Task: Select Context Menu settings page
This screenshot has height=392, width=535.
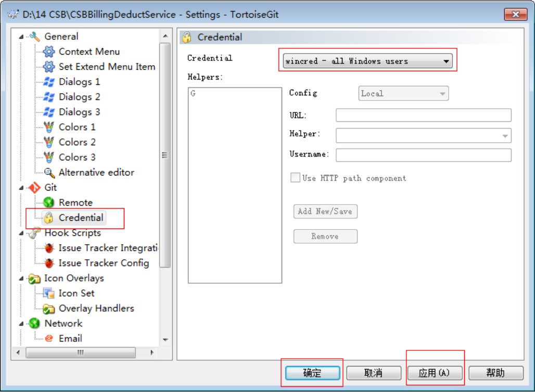Action: pyautogui.click(x=89, y=52)
